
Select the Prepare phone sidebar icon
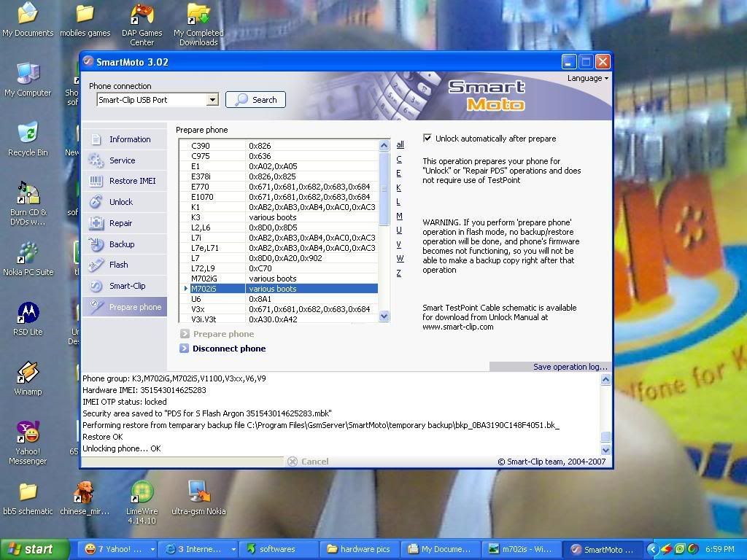(x=96, y=307)
